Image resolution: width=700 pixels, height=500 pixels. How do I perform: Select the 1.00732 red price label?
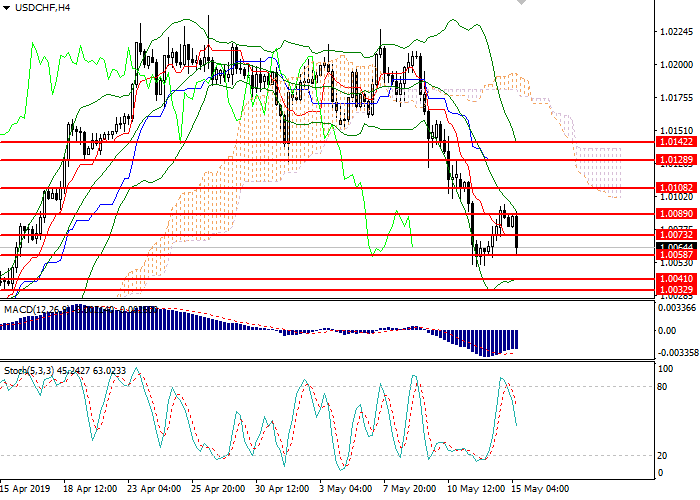(x=677, y=234)
